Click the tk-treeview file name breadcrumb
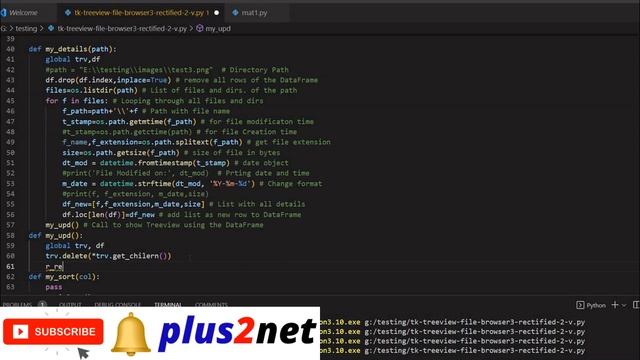Image resolution: width=640 pixels, height=360 pixels. click(x=122, y=29)
